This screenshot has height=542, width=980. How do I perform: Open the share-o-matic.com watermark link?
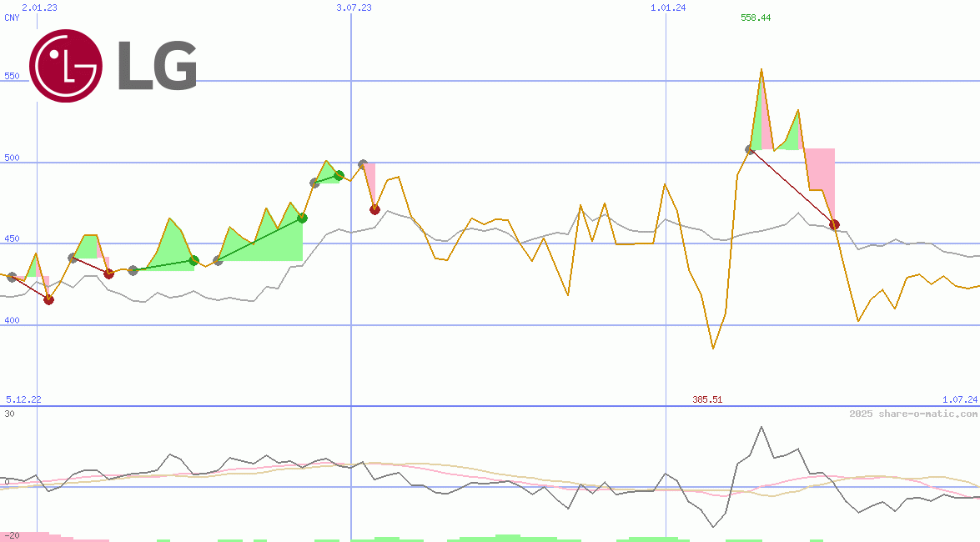pos(913,414)
